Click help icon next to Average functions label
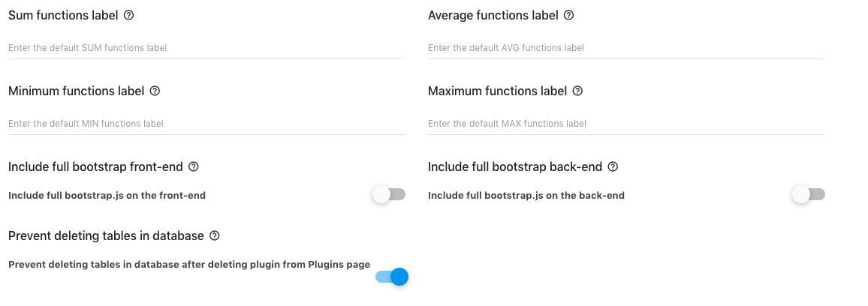 [x=568, y=16]
